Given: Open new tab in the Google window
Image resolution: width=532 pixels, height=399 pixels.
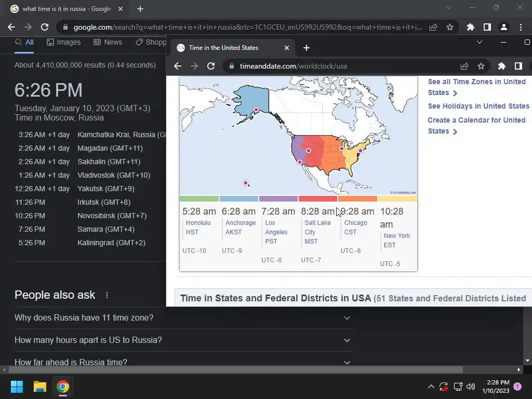Looking at the screenshot, I should [x=140, y=9].
